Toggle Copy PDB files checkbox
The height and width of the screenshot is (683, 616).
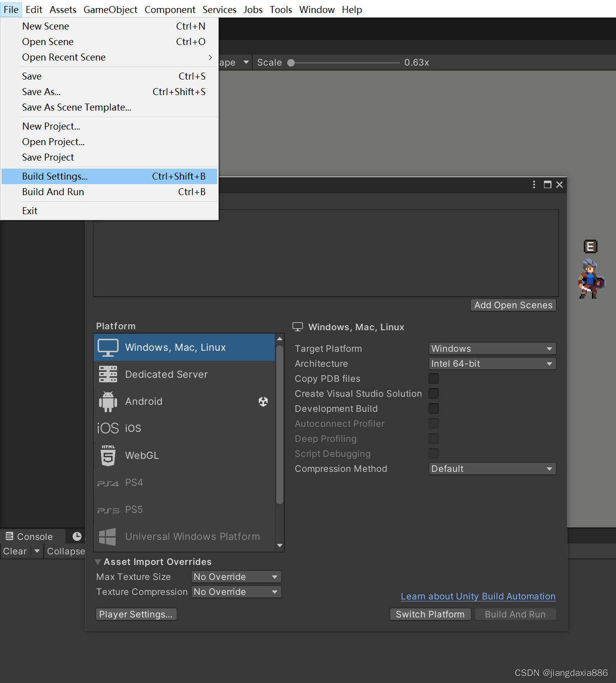(x=434, y=378)
